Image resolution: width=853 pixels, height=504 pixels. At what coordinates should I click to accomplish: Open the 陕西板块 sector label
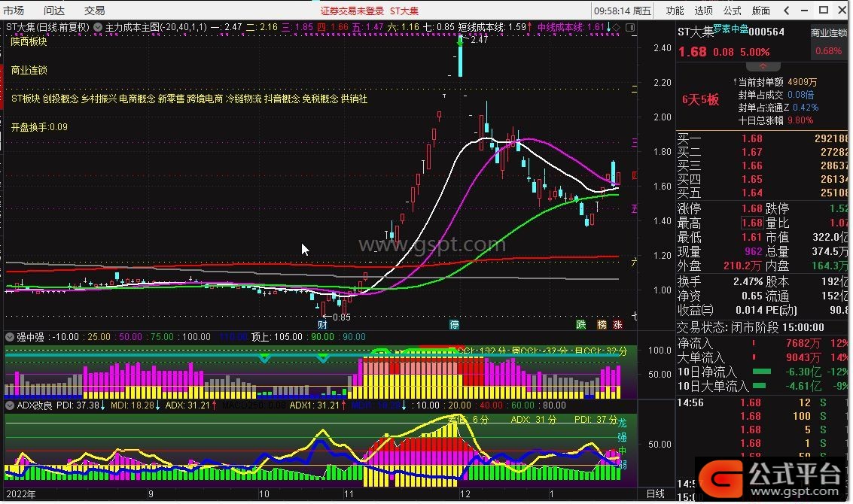pos(29,41)
